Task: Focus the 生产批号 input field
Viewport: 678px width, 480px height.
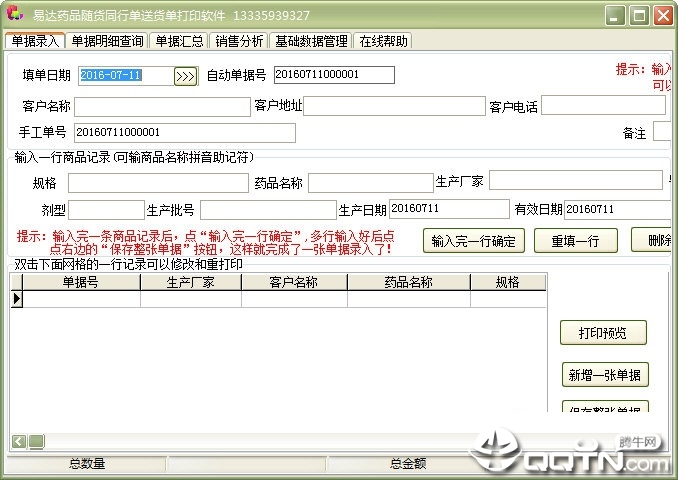Action: [268, 210]
